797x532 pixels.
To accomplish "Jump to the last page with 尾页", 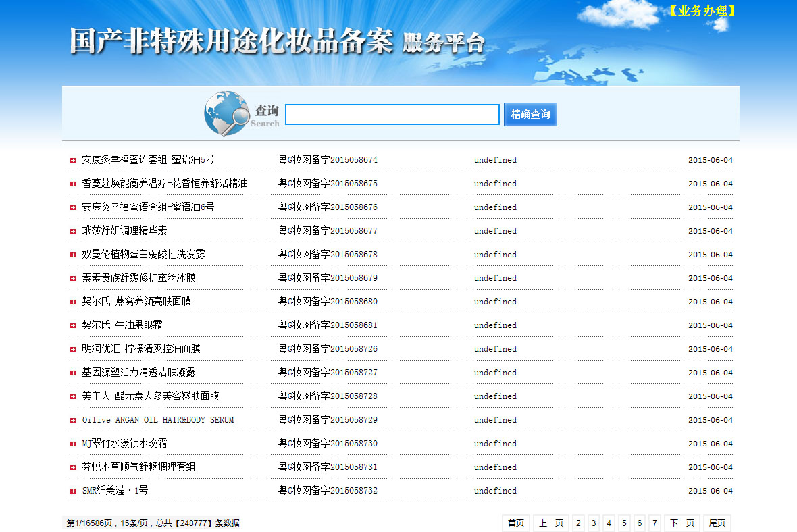I will (717, 523).
